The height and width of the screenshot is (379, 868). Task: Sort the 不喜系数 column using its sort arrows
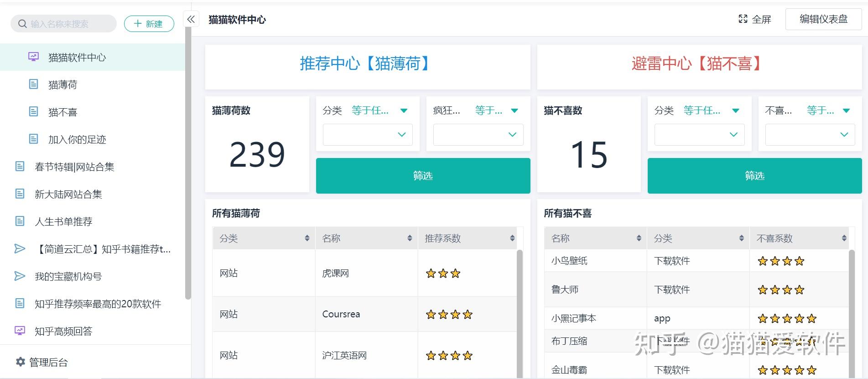click(x=844, y=238)
